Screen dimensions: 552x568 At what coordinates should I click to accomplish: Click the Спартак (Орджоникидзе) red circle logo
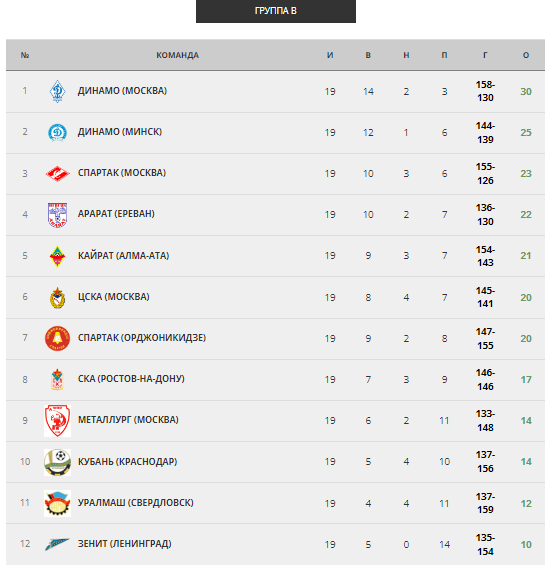pos(57,338)
